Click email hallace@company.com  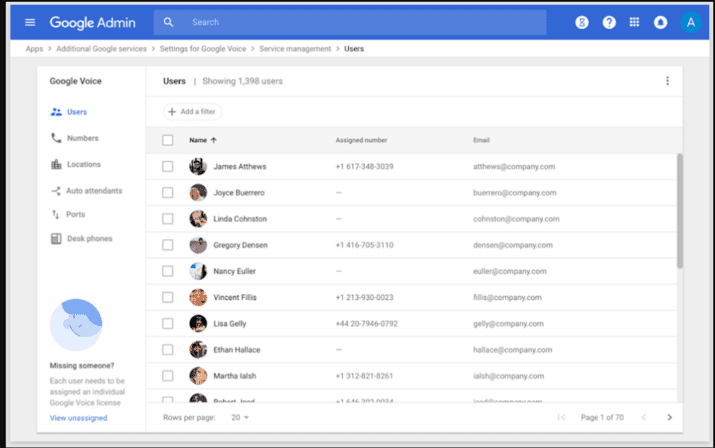(513, 350)
